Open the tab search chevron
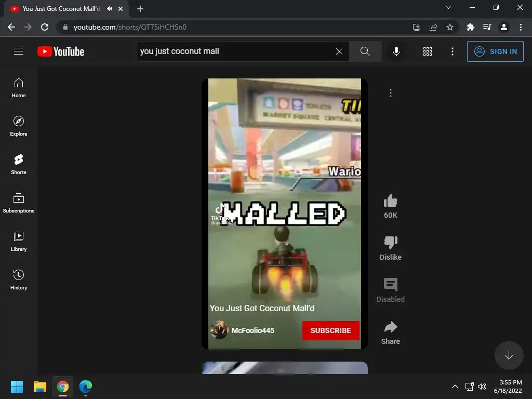The width and height of the screenshot is (532, 399). [x=448, y=7]
